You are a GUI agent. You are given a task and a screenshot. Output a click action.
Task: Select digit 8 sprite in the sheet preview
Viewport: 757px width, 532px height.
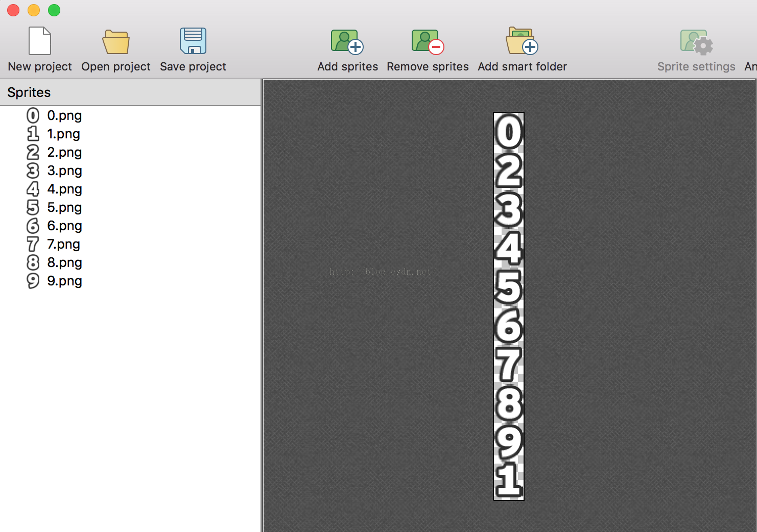click(509, 403)
